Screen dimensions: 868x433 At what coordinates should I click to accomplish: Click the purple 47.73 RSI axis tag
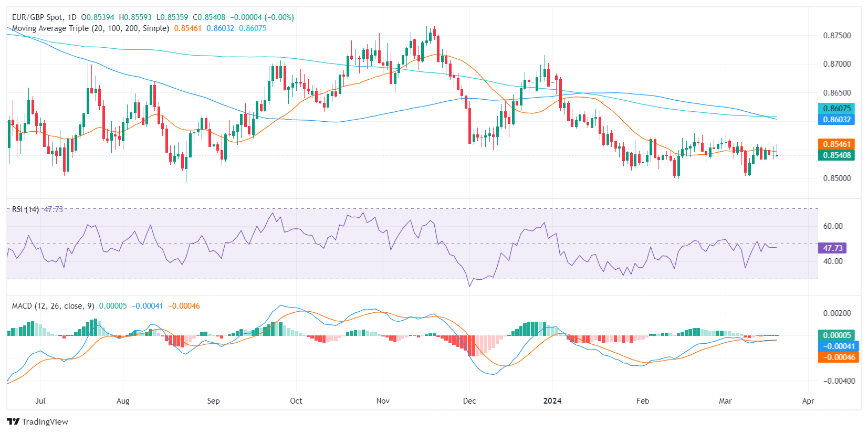pos(832,248)
